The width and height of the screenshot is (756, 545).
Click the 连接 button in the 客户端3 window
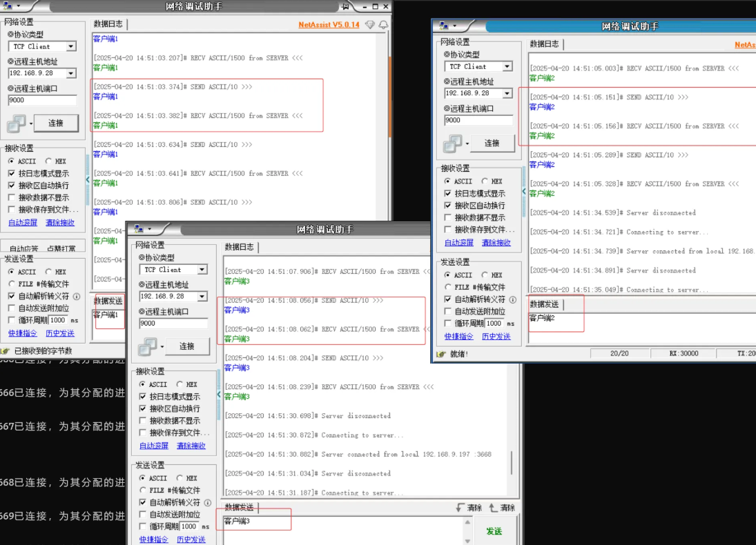187,346
